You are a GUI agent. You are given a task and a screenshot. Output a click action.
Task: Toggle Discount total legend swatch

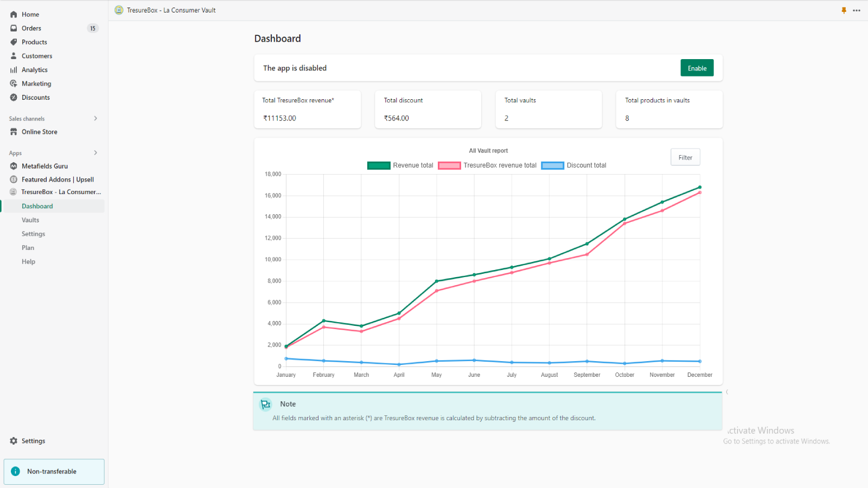553,165
